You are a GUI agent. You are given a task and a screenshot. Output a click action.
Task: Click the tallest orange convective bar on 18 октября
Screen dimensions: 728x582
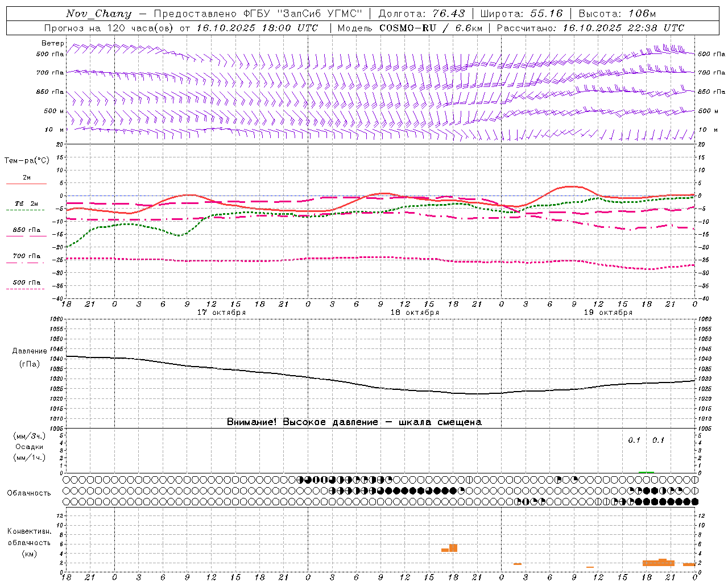(x=453, y=548)
